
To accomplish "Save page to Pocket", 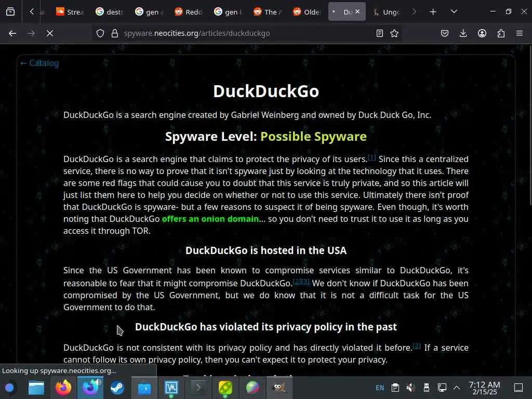I will pyautogui.click(x=445, y=33).
